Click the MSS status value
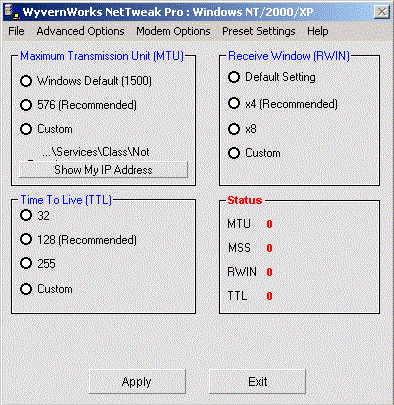The width and height of the screenshot is (394, 405). (x=269, y=248)
